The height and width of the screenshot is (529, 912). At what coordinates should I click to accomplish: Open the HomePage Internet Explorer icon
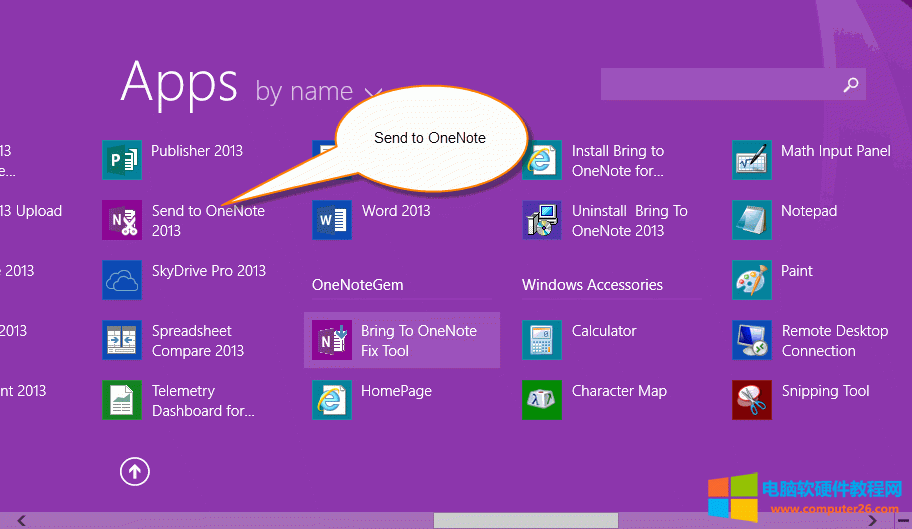331,400
